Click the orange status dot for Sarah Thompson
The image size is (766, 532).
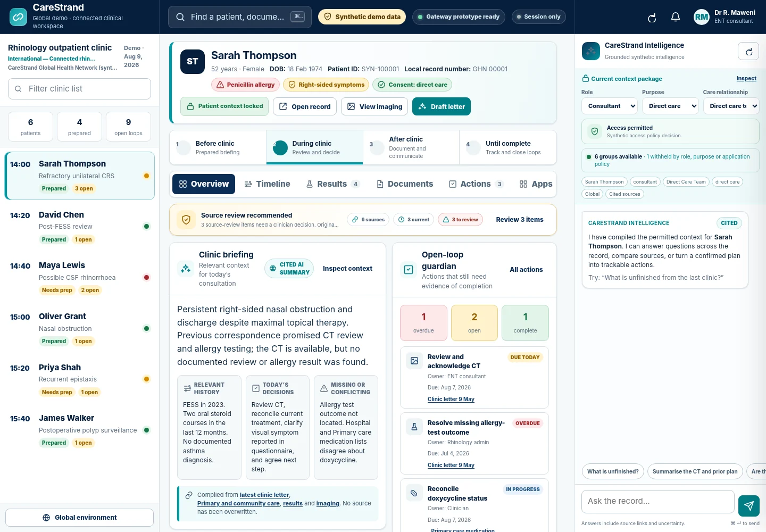tap(146, 176)
